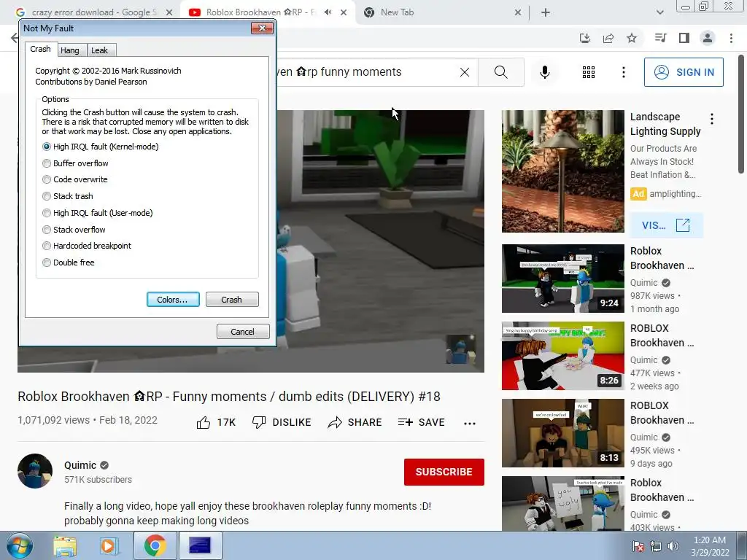Open the Windows Start menu
747x560 pixels.
[20, 545]
